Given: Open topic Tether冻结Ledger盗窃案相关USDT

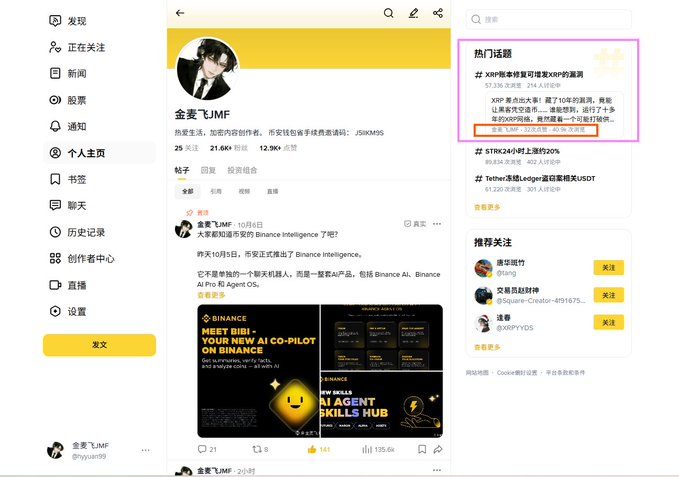Looking at the screenshot, I should pos(540,178).
